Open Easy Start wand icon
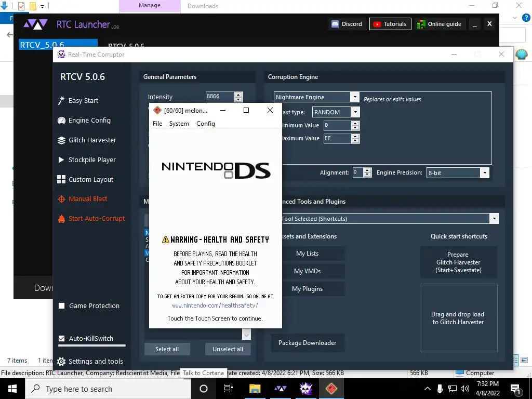Screen dimensions: 532x399 61,100
